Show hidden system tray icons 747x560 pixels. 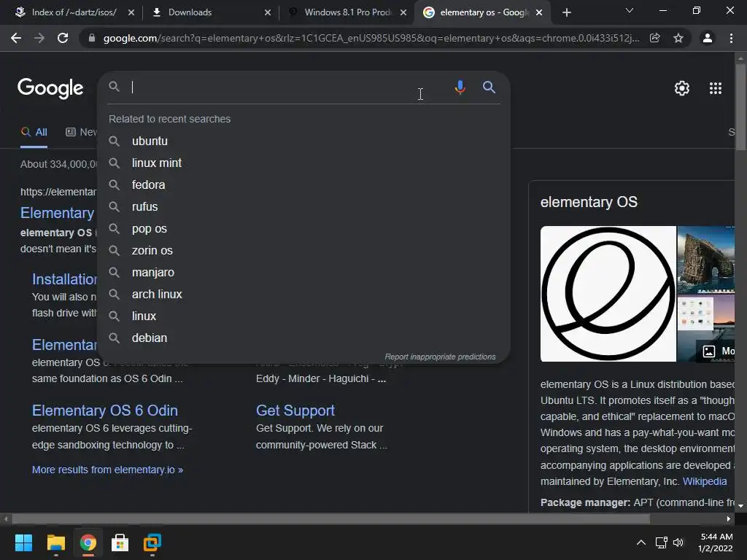(x=641, y=542)
